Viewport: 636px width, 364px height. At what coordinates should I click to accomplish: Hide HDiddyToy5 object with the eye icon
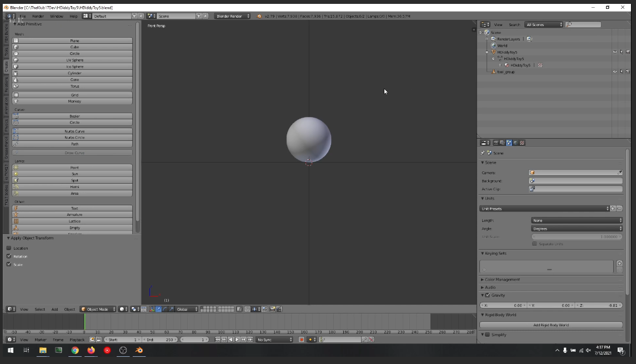click(x=615, y=52)
